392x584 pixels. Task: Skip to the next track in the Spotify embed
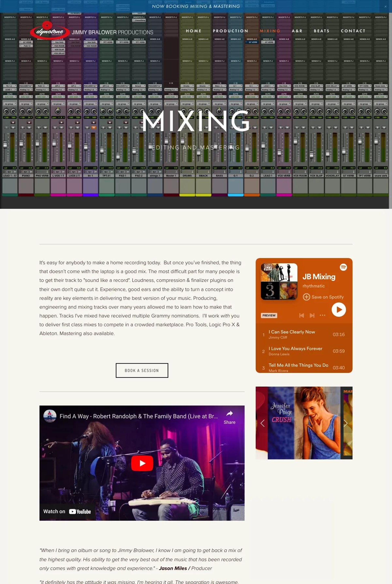pos(312,315)
